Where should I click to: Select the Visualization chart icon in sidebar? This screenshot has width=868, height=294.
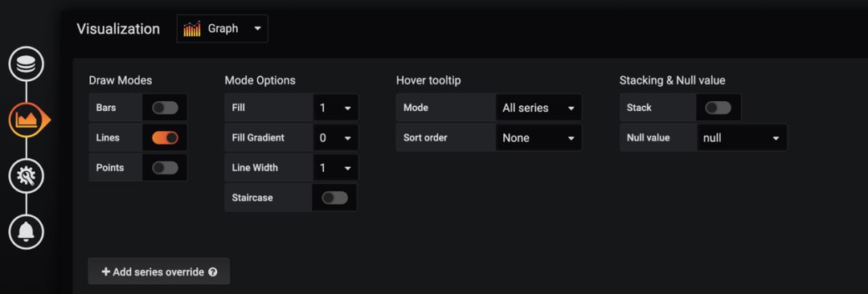(26, 120)
